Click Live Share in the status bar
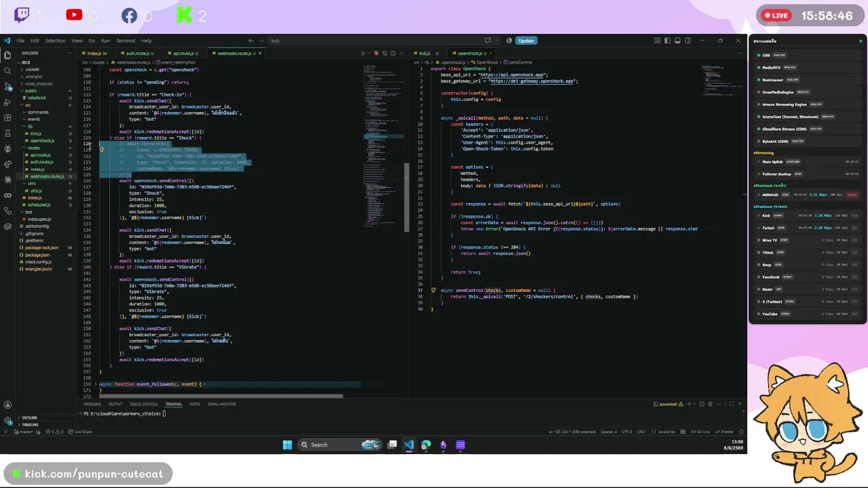This screenshot has height=488, width=868. coord(81,432)
